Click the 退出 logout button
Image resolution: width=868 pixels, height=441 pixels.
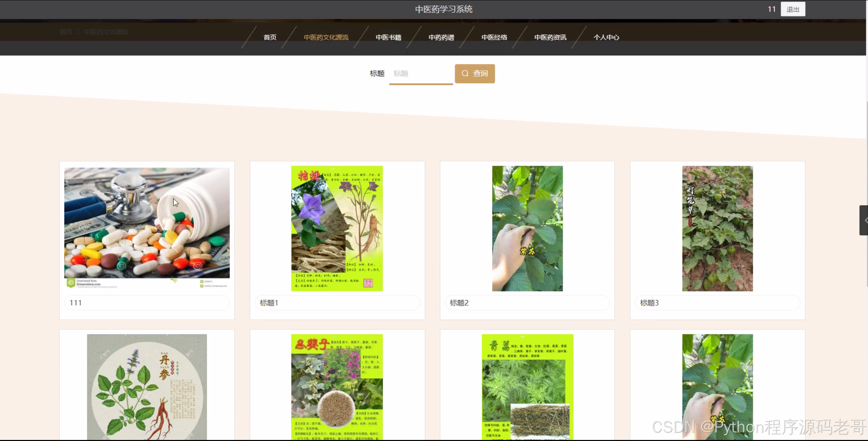click(792, 9)
